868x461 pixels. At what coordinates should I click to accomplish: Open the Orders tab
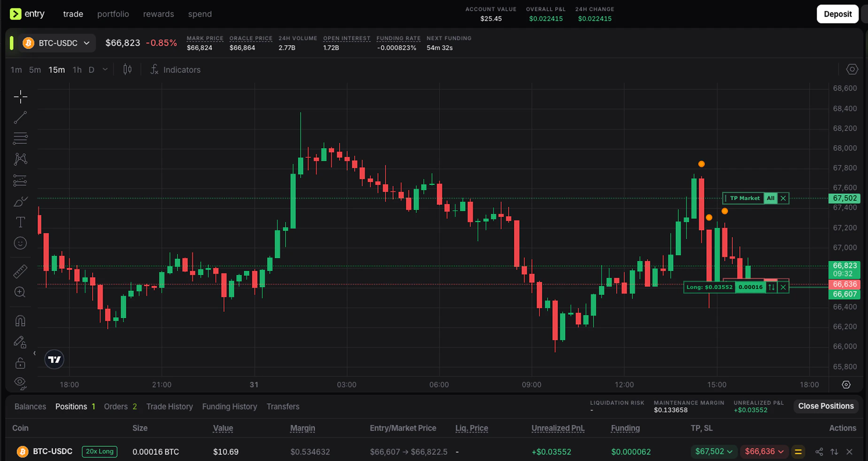[x=120, y=406]
